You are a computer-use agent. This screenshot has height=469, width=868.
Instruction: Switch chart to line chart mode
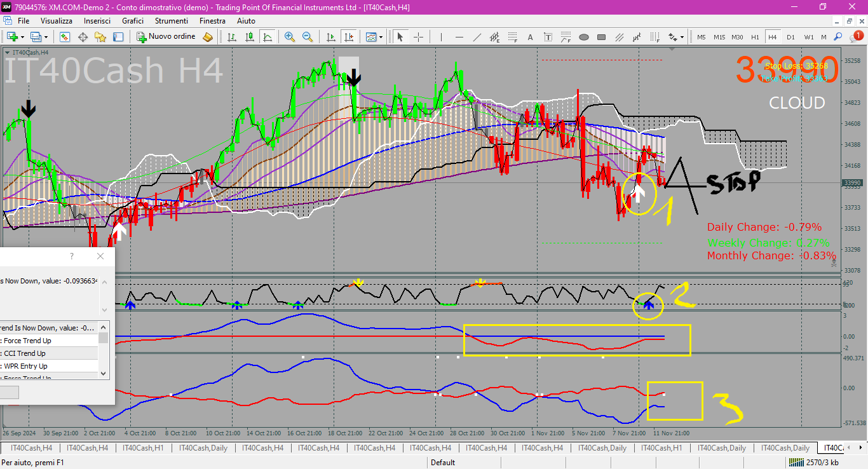268,37
